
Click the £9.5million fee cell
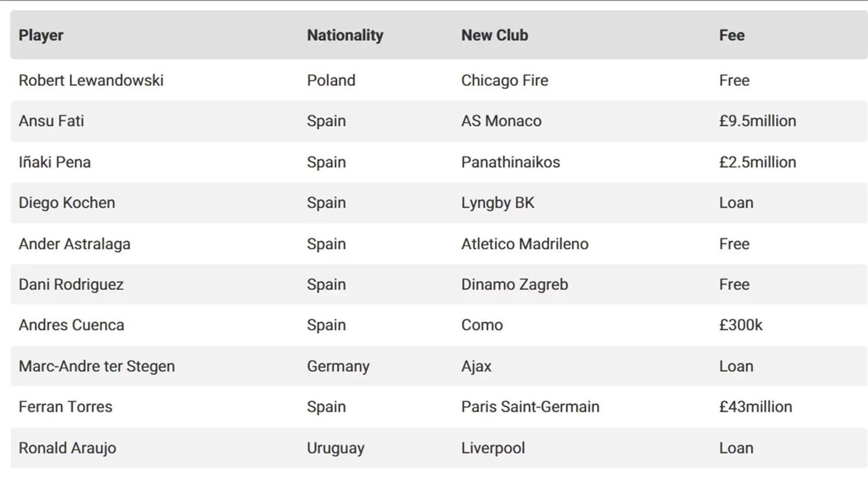pos(757,121)
